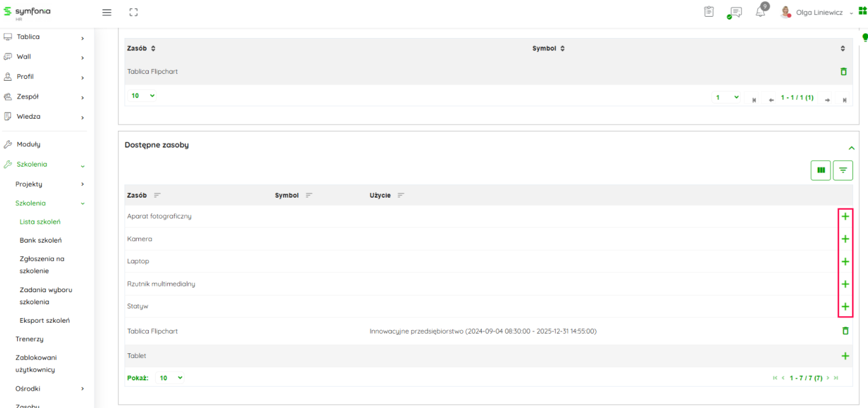
Task: Open the Olga Liniewicz user dropdown
Action: tap(819, 13)
